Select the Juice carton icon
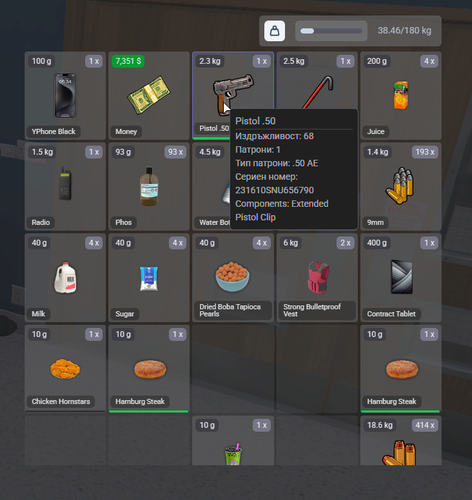The width and height of the screenshot is (472, 500). tap(401, 95)
